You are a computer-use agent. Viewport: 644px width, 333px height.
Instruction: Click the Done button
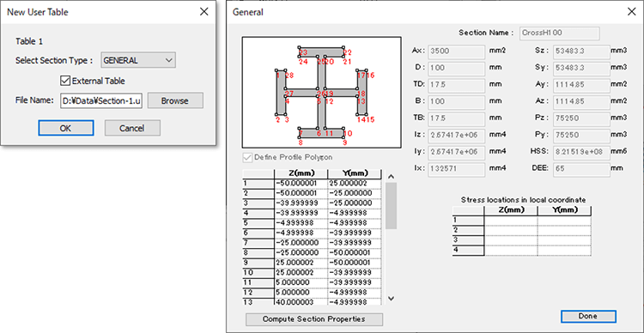click(588, 316)
